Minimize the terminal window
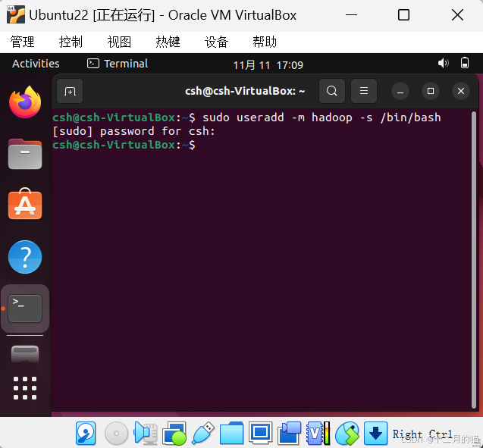The image size is (483, 448). (x=400, y=91)
